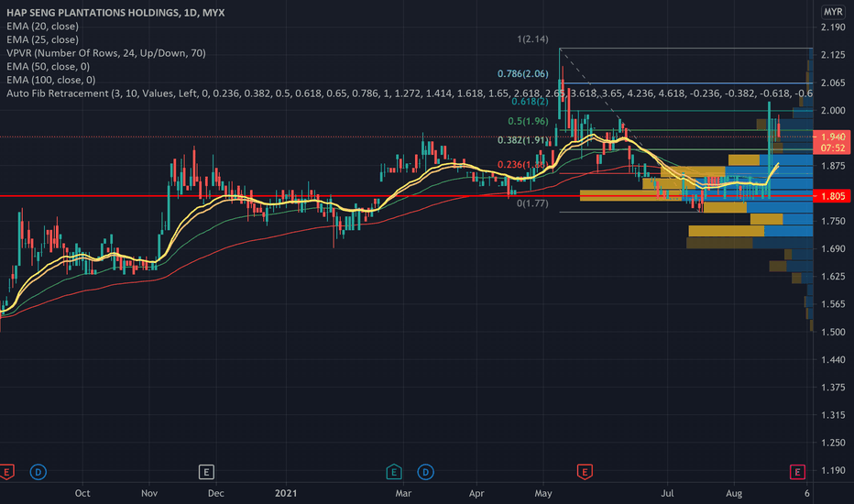Click the May label on time axis
Screen dimensions: 854x504
[543, 493]
